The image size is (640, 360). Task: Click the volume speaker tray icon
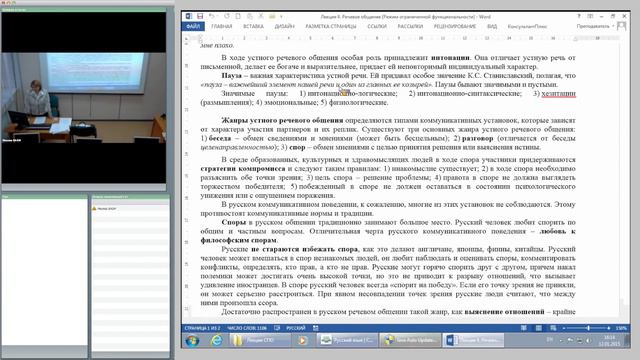tap(588, 340)
